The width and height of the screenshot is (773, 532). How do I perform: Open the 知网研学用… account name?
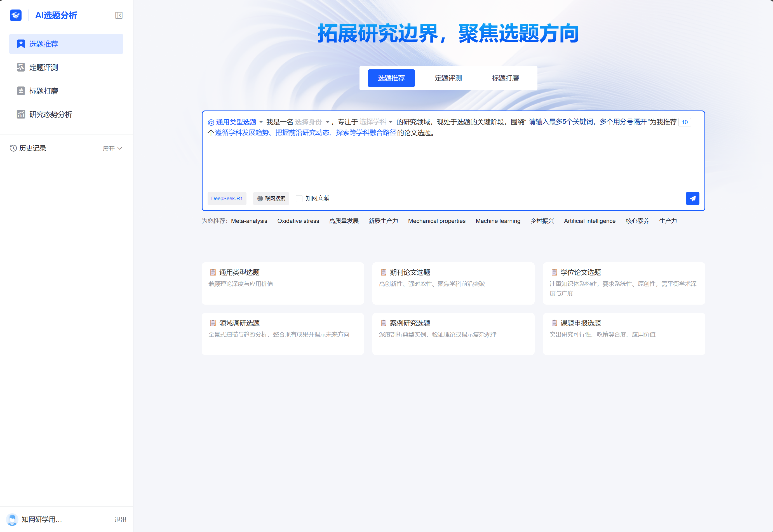42,519
